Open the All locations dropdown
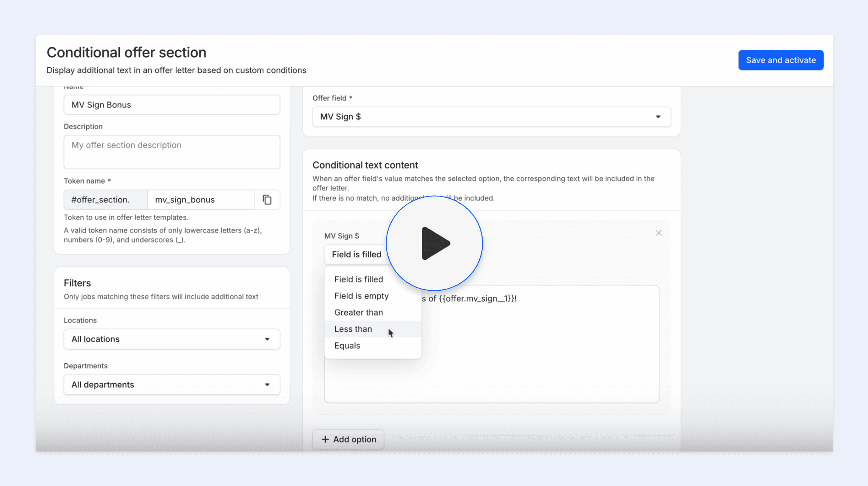868x486 pixels. click(172, 339)
